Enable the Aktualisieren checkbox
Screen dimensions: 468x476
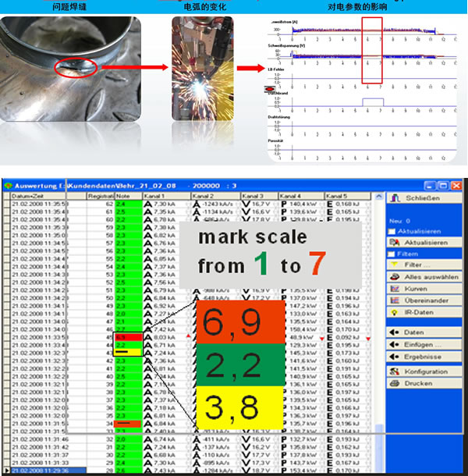(x=392, y=232)
